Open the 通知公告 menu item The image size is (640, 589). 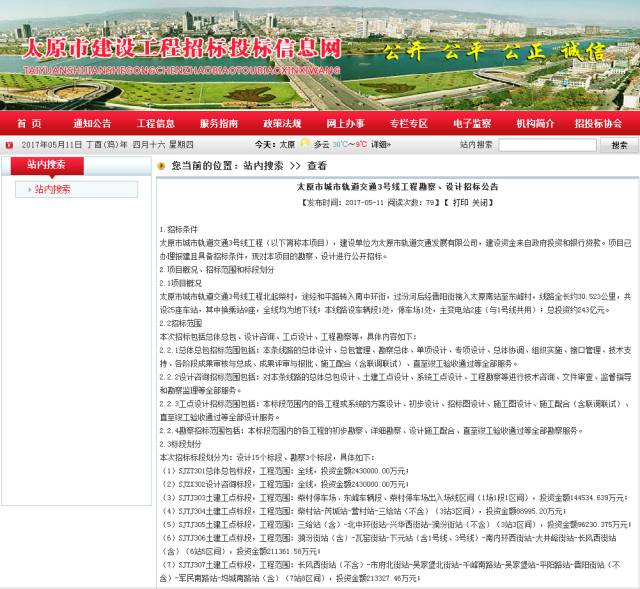[92, 123]
